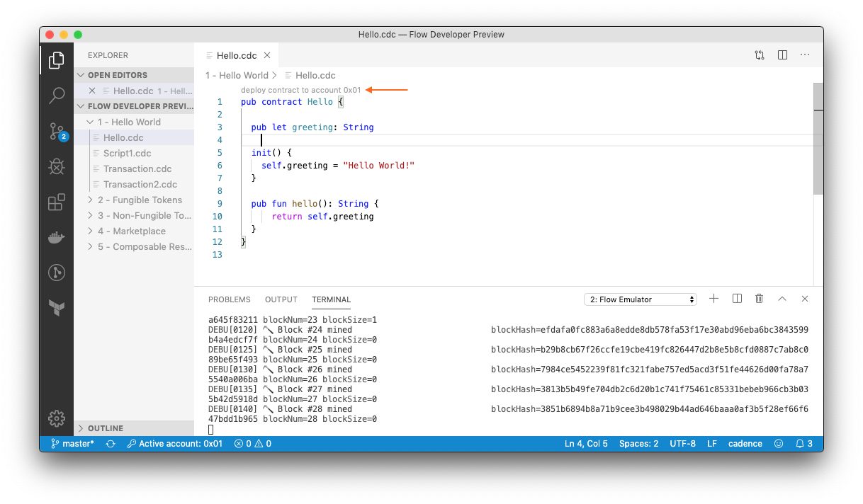863x504 pixels.
Task: Split the terminal panel
Action: click(737, 299)
